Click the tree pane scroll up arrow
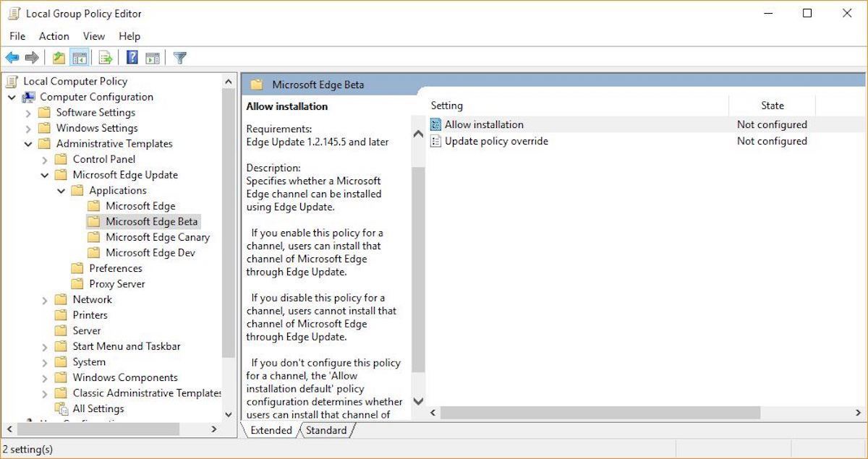 pyautogui.click(x=229, y=82)
